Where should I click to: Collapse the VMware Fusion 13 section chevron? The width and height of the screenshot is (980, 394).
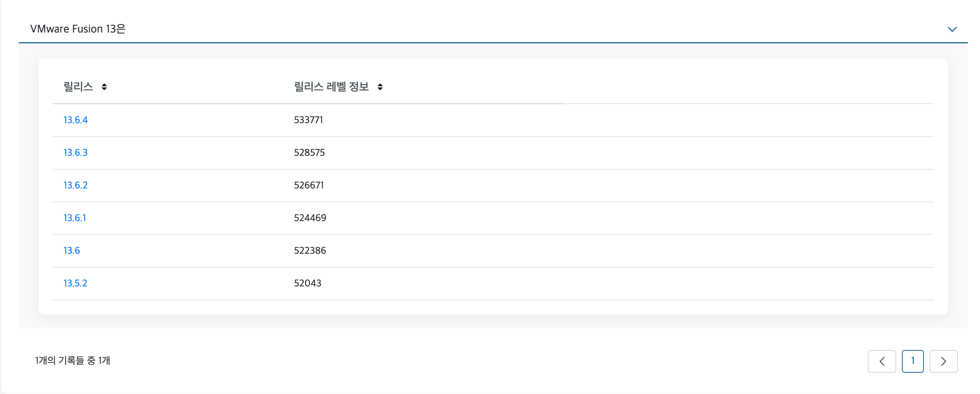click(952, 29)
